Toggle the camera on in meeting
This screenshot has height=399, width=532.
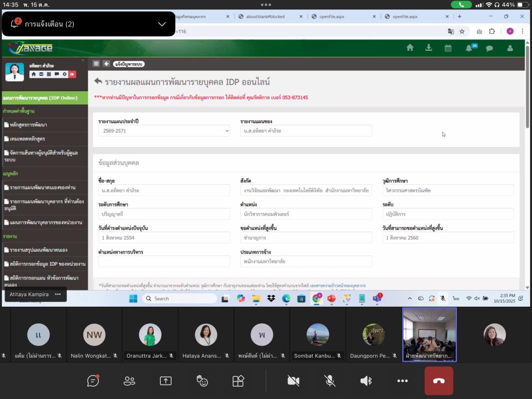(293, 381)
